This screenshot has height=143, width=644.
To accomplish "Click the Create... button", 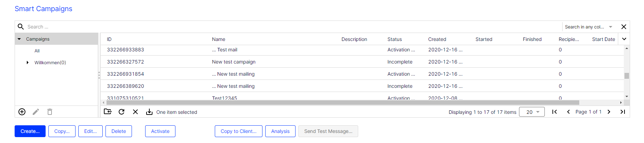I will point(30,131).
